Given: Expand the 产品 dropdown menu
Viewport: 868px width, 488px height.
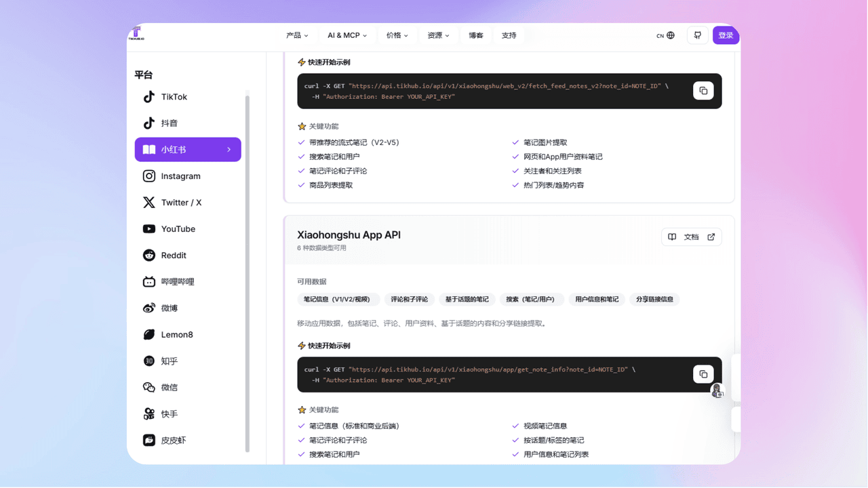Looking at the screenshot, I should coord(297,35).
